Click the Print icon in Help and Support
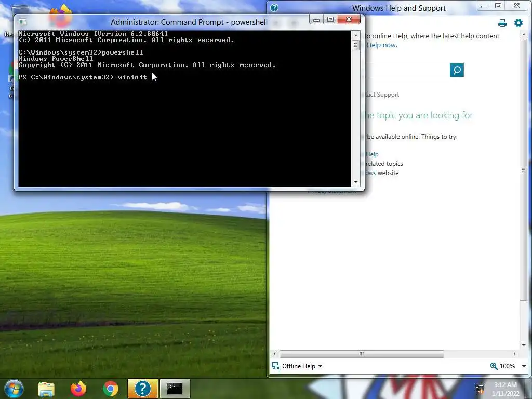The image size is (532, 399). coord(502,23)
